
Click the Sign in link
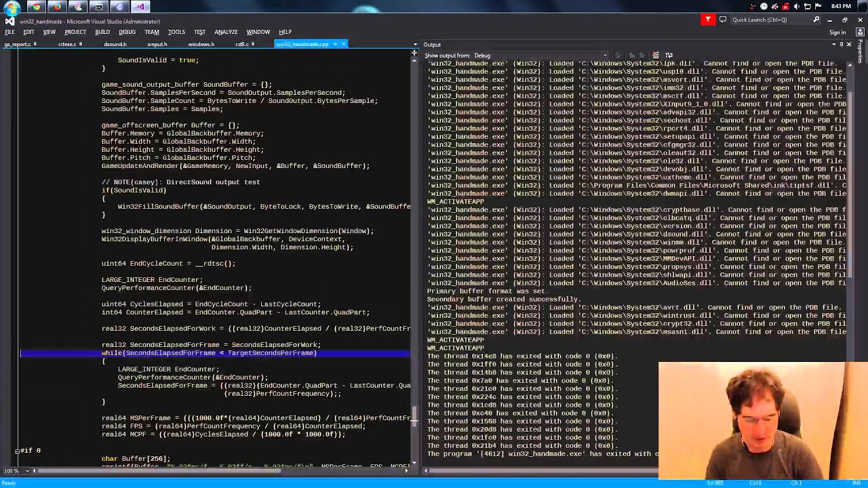coord(837,33)
